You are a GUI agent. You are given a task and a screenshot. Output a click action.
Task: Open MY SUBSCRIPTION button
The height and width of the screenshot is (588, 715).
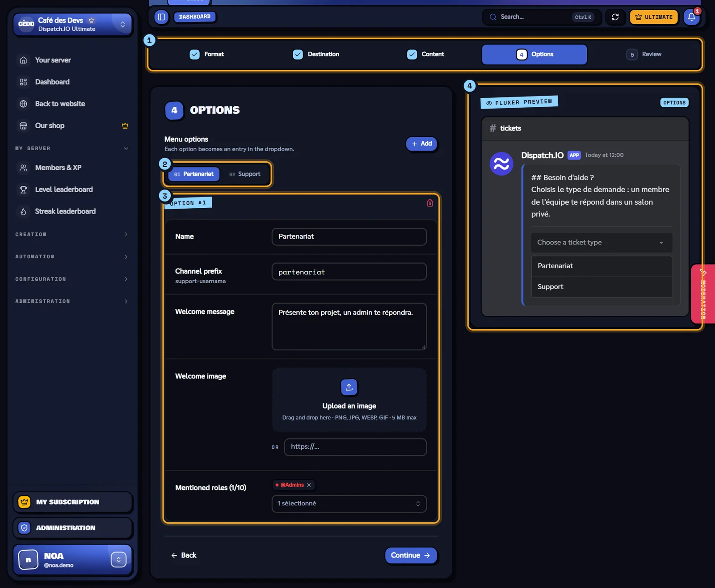[72, 502]
